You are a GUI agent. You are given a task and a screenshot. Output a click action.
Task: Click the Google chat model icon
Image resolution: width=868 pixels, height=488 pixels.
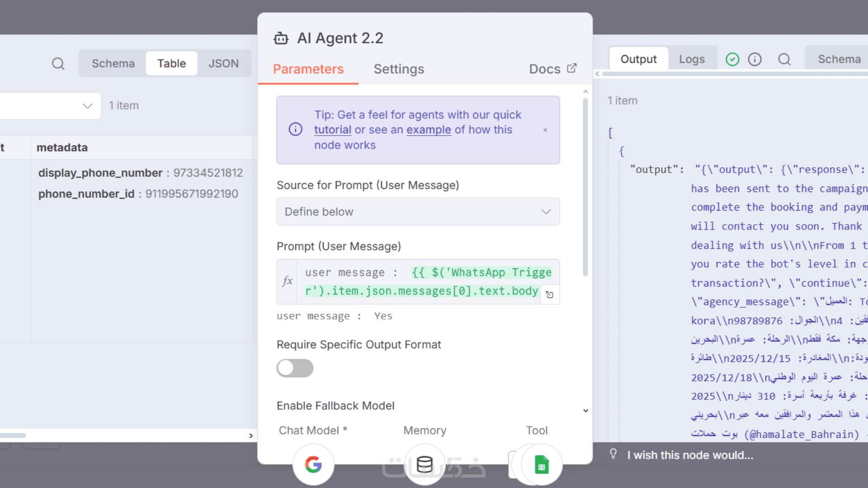(313, 464)
